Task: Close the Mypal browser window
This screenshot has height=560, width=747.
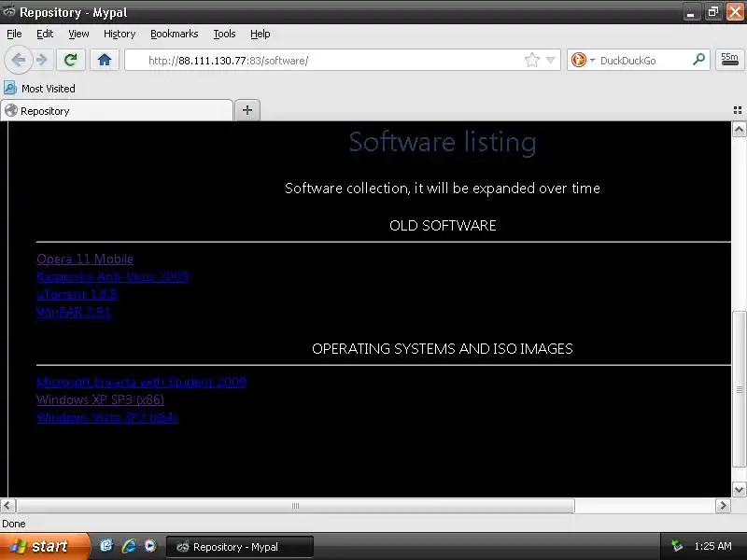Action: click(x=735, y=12)
